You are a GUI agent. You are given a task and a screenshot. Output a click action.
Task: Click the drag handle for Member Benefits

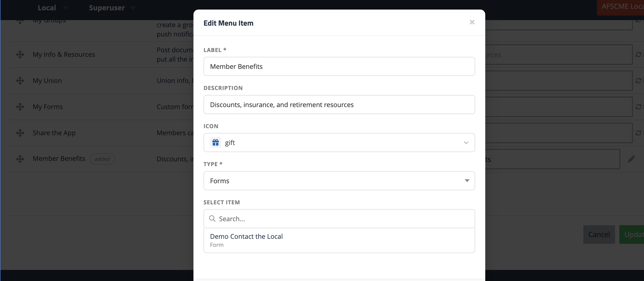[20, 159]
